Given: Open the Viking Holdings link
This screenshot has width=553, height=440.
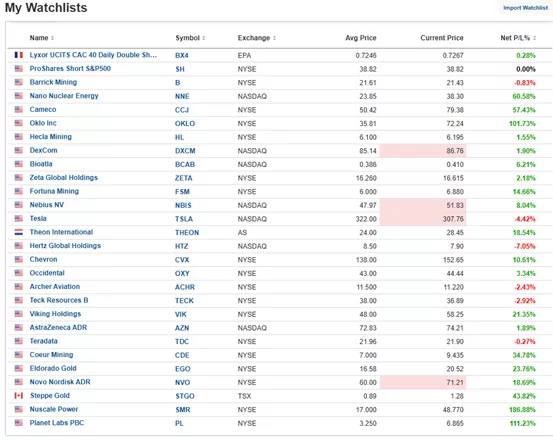Looking at the screenshot, I should [x=55, y=314].
